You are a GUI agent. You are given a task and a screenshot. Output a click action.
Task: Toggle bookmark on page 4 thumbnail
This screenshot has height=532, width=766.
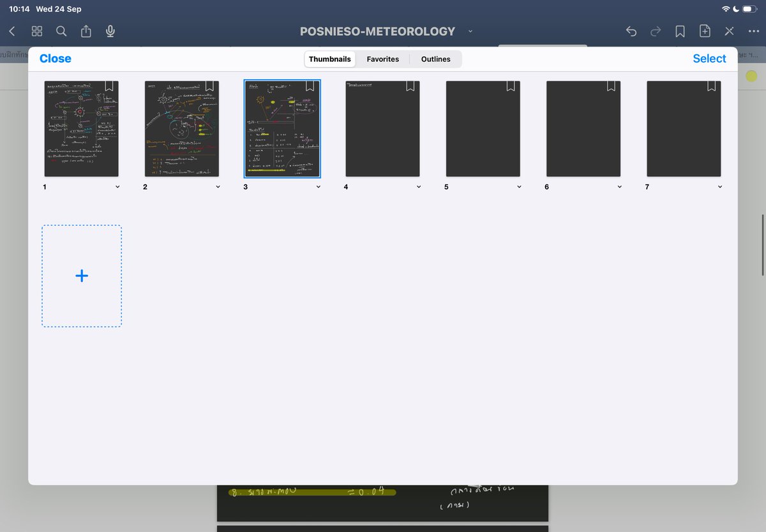[410, 86]
